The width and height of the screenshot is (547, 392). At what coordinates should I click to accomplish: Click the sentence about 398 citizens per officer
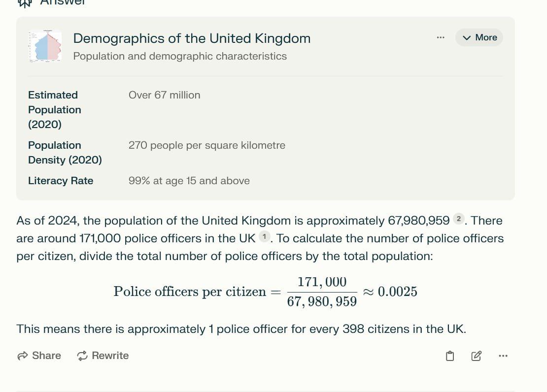point(241,329)
